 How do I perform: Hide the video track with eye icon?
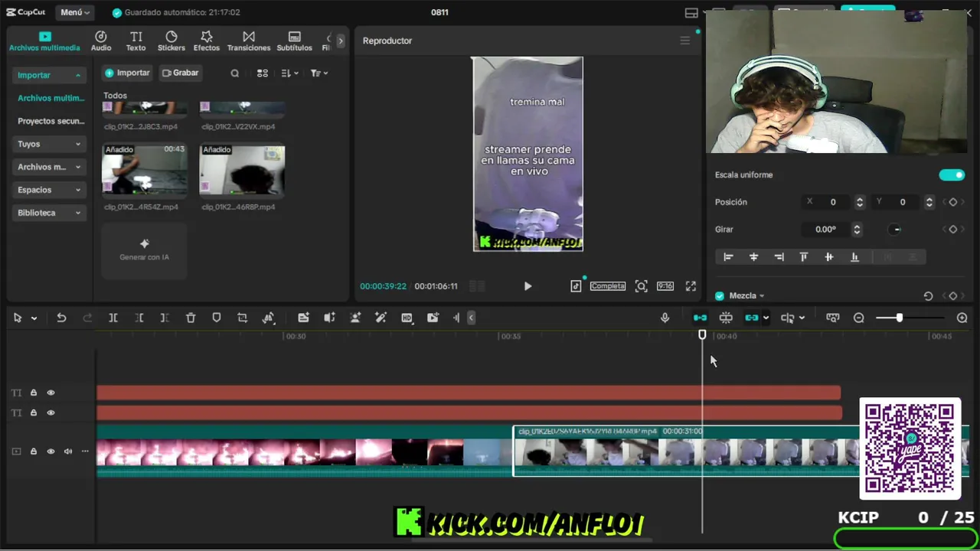pyautogui.click(x=51, y=452)
